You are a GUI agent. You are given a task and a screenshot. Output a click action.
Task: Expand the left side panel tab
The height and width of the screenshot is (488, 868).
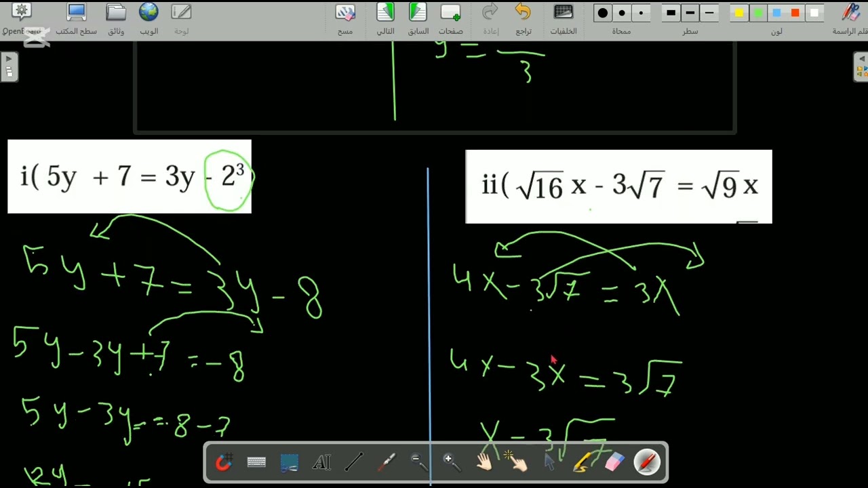[9, 66]
